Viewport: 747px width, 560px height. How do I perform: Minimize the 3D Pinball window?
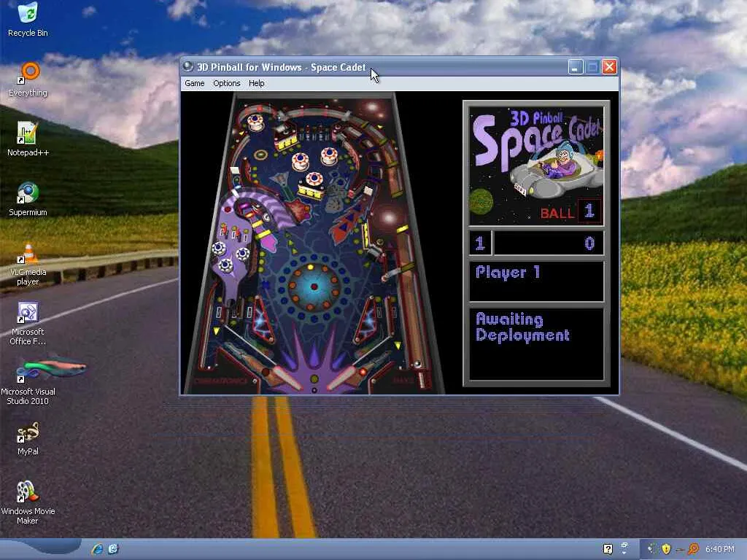pos(576,67)
